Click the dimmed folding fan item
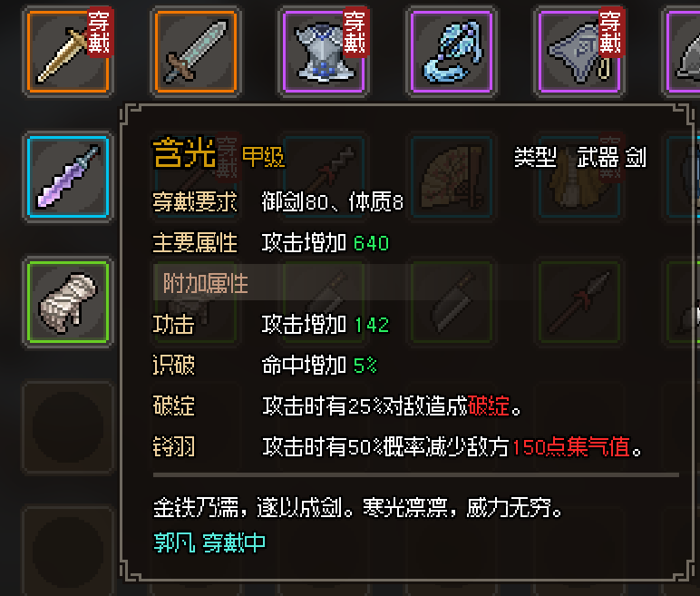700x596 pixels. pyautogui.click(x=452, y=177)
